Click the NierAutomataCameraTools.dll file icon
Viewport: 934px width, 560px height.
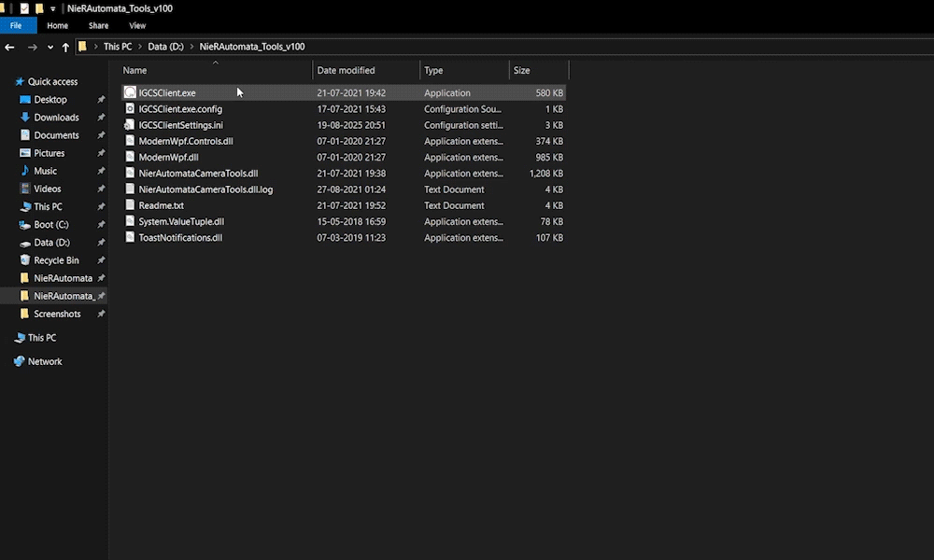tap(130, 174)
